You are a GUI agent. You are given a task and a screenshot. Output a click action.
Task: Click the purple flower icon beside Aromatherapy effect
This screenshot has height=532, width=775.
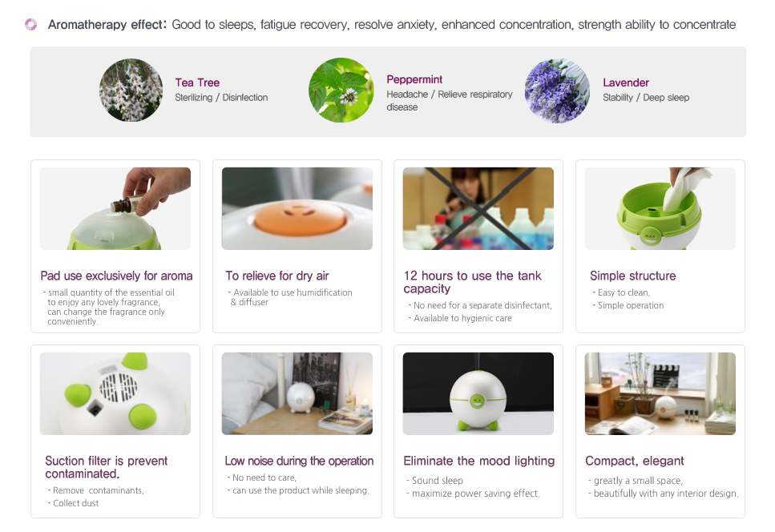click(x=31, y=24)
